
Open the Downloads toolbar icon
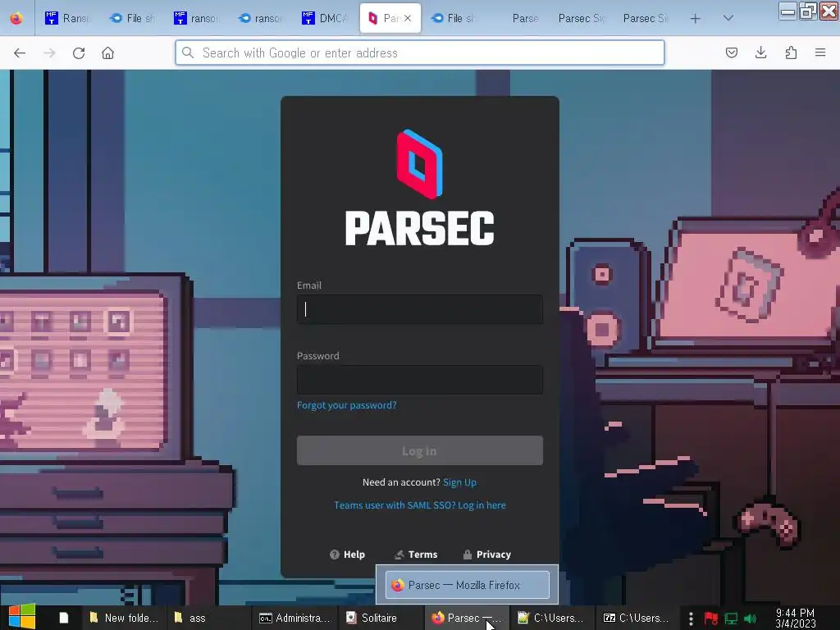(760, 52)
